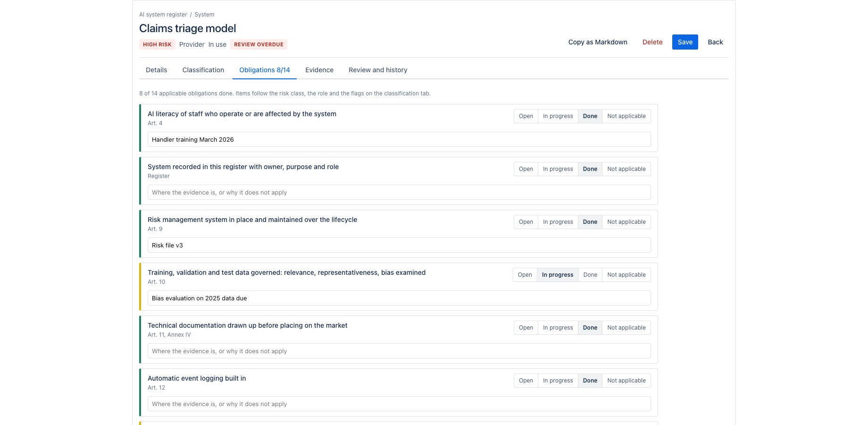Screen dimensions: 868x425
Task: Go to the Evidence tab
Action: point(319,70)
